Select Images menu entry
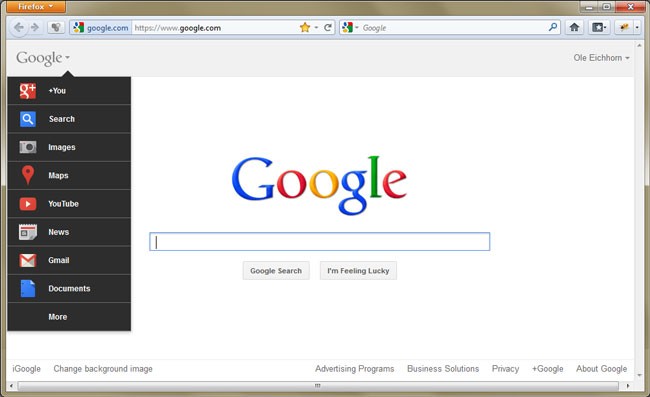The width and height of the screenshot is (650, 397). (x=69, y=147)
